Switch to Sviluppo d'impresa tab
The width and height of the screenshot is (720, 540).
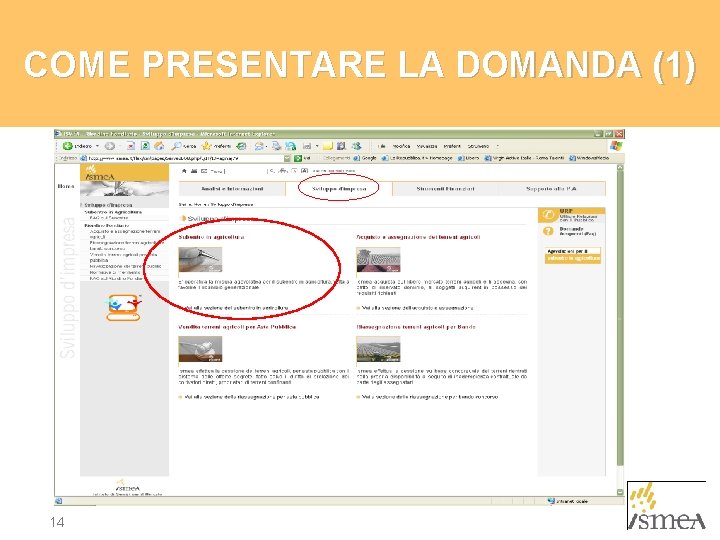(339, 189)
